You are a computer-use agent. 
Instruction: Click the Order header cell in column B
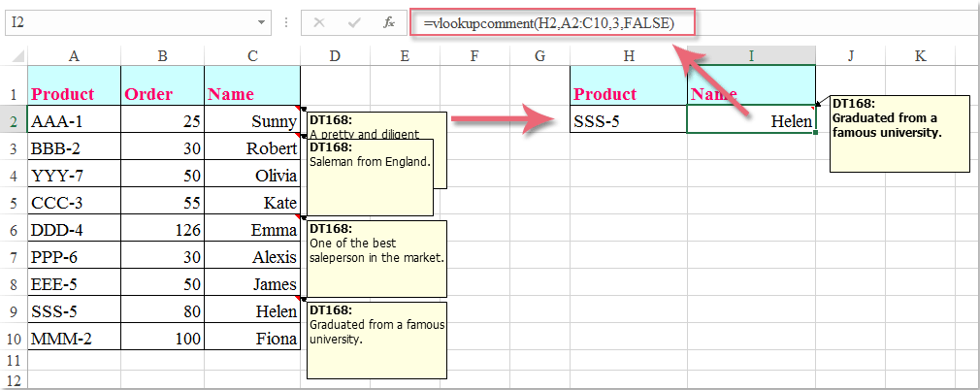point(162,94)
